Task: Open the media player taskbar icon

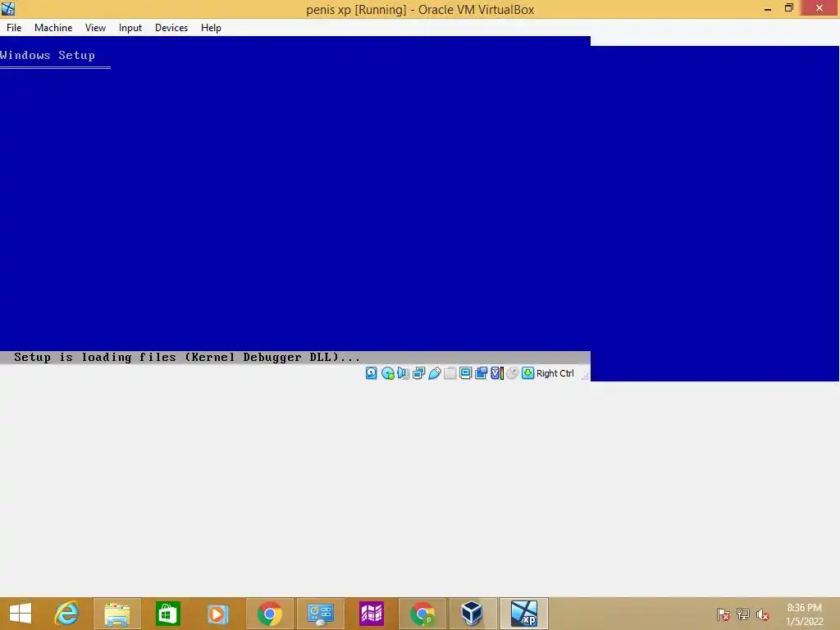Action: (x=218, y=614)
